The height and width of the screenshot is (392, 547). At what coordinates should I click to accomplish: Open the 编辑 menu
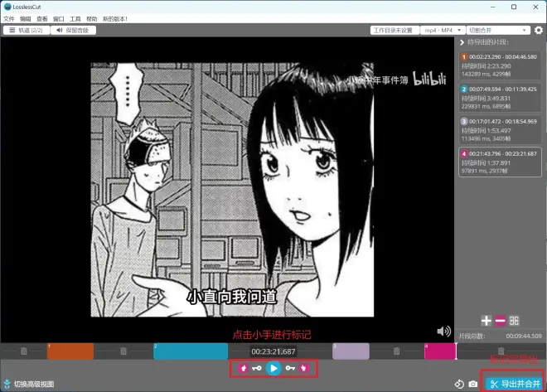point(26,19)
